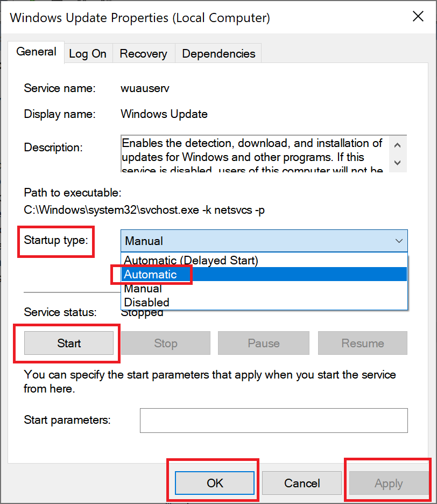Image resolution: width=437 pixels, height=504 pixels.
Task: Open the Dependencies tab
Action: tap(219, 54)
